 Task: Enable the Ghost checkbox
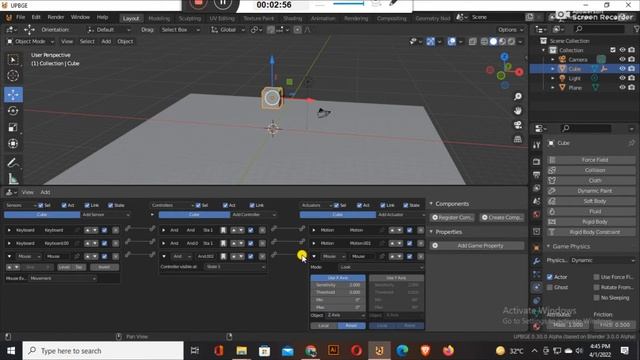[x=550, y=287]
